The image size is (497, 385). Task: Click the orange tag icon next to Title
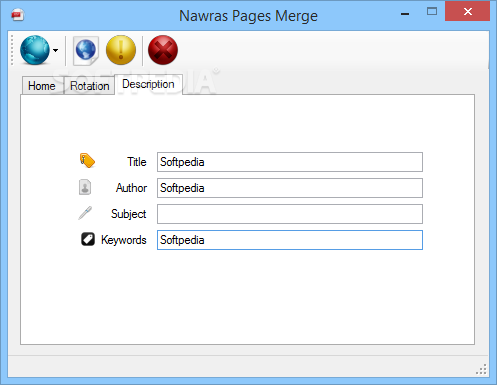(x=87, y=161)
